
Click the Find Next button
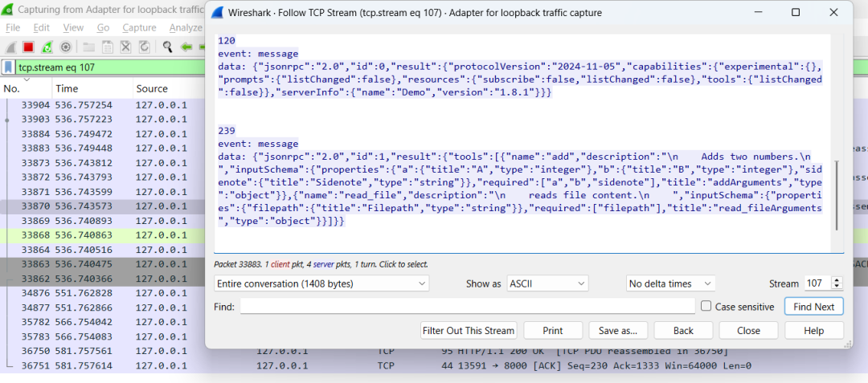pos(813,306)
